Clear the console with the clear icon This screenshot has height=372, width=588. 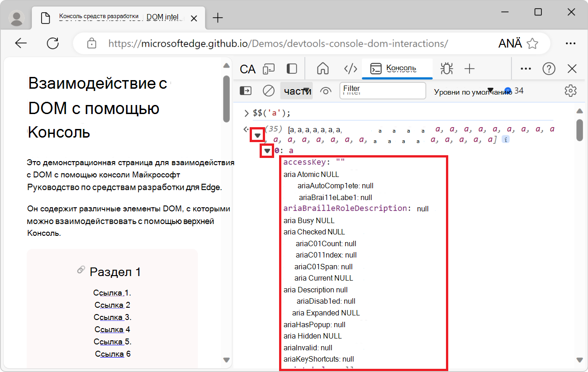(268, 91)
